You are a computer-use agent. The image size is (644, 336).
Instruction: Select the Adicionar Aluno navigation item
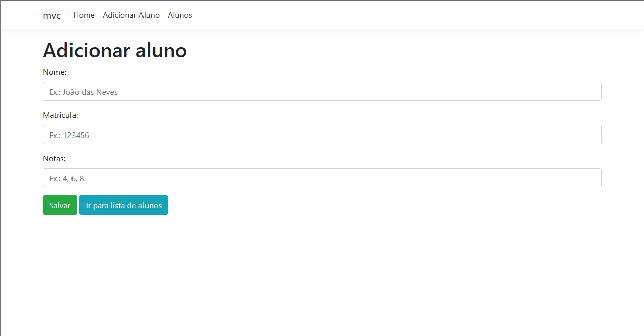coord(131,15)
